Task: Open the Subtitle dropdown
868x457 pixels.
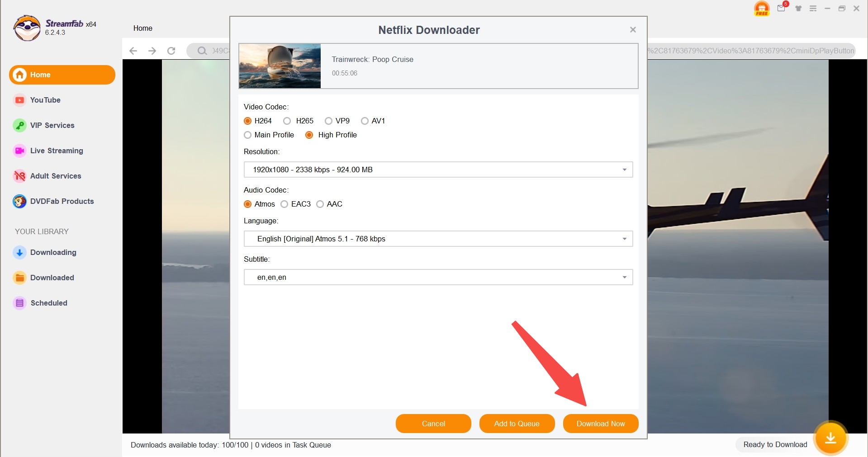Action: 438,277
